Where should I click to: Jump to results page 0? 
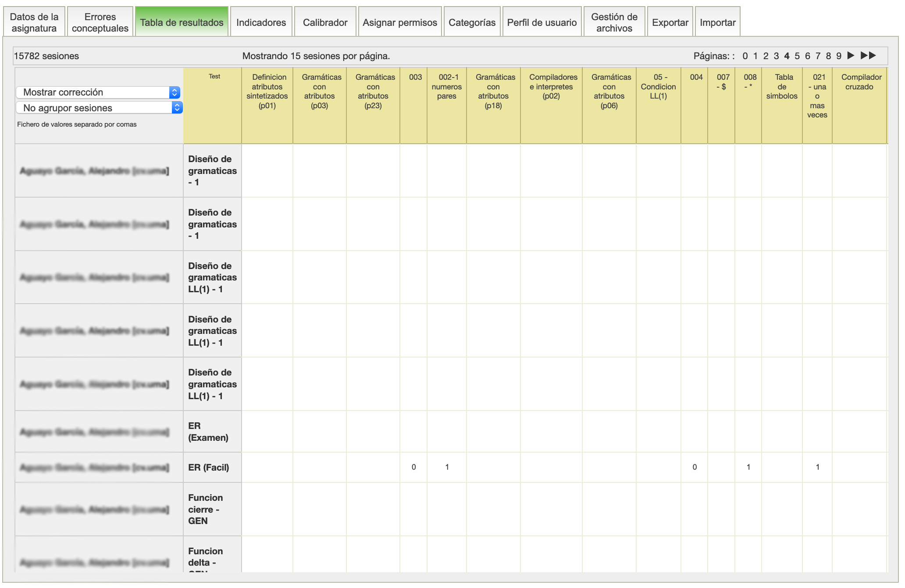pos(745,56)
